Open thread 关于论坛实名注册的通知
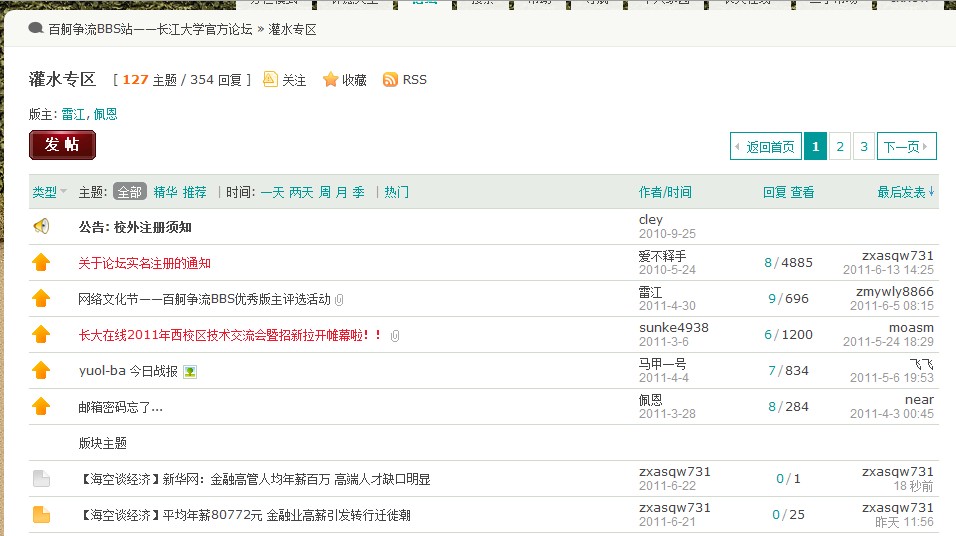Image resolution: width=956 pixels, height=536 pixels. click(144, 263)
